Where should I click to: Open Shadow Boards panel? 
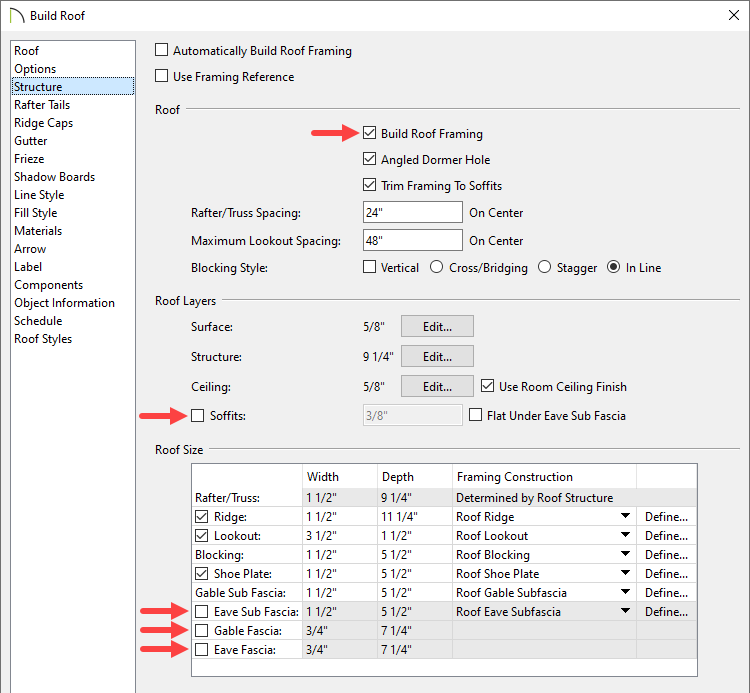coord(72,177)
